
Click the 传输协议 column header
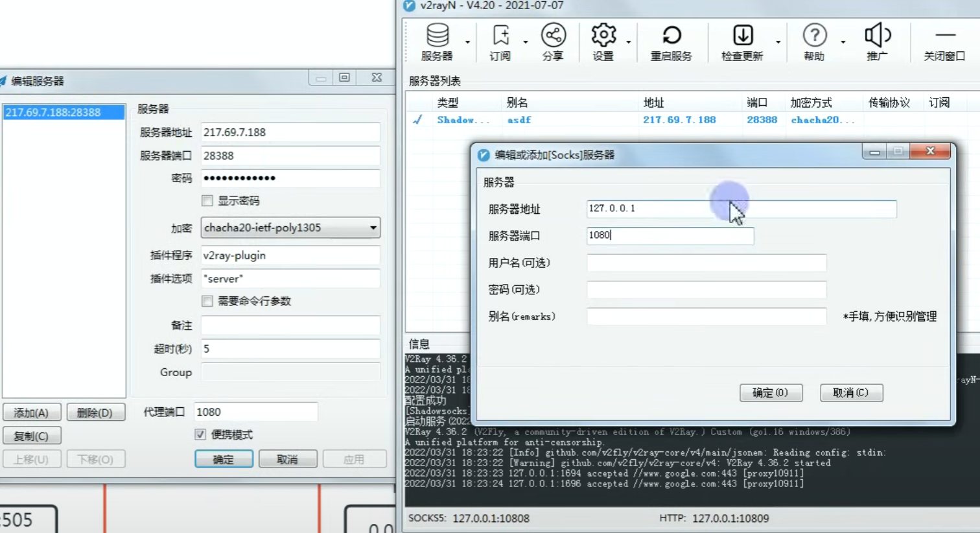point(889,102)
